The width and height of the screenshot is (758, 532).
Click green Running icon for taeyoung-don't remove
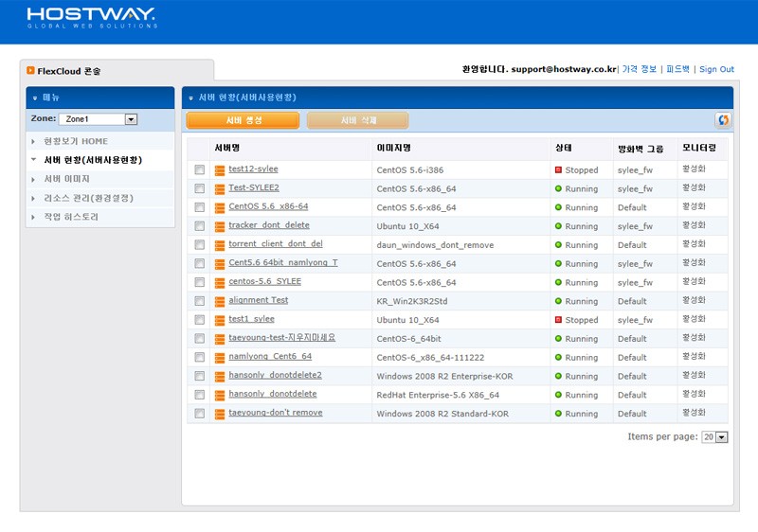pos(558,414)
